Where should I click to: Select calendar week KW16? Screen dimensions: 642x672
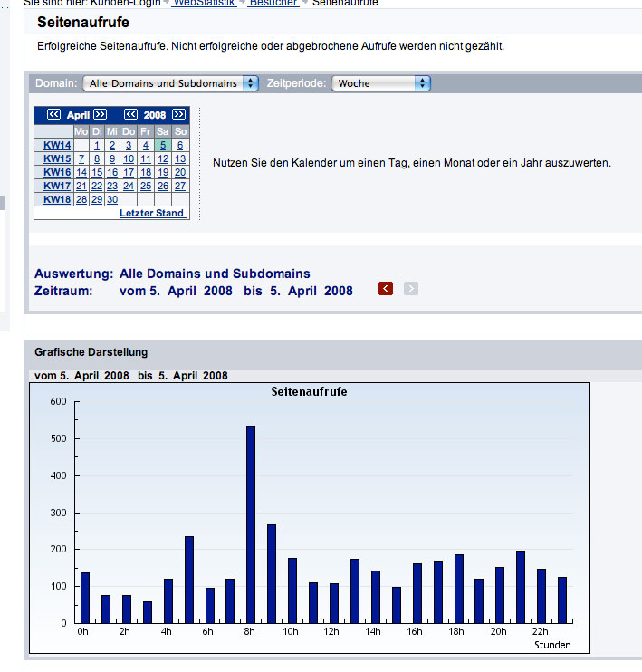pos(57,172)
